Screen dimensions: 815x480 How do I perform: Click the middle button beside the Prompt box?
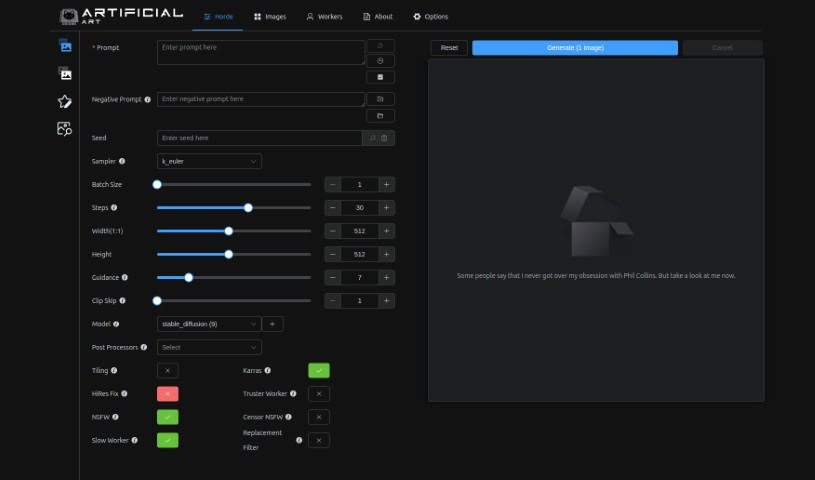[x=380, y=61]
